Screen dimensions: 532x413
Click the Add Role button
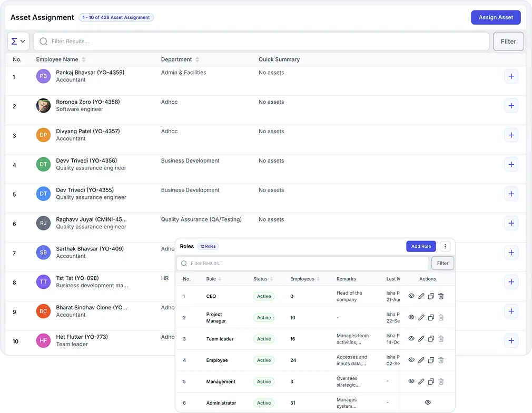tap(421, 246)
